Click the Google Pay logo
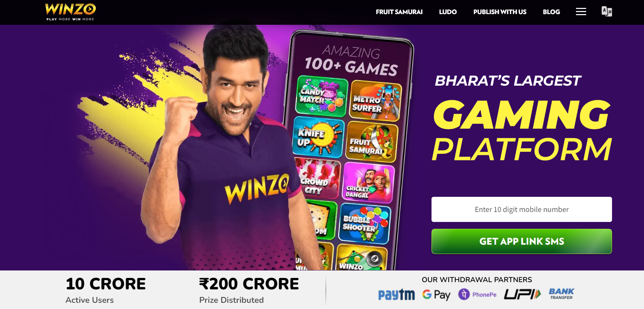644x309 pixels. 436,295
